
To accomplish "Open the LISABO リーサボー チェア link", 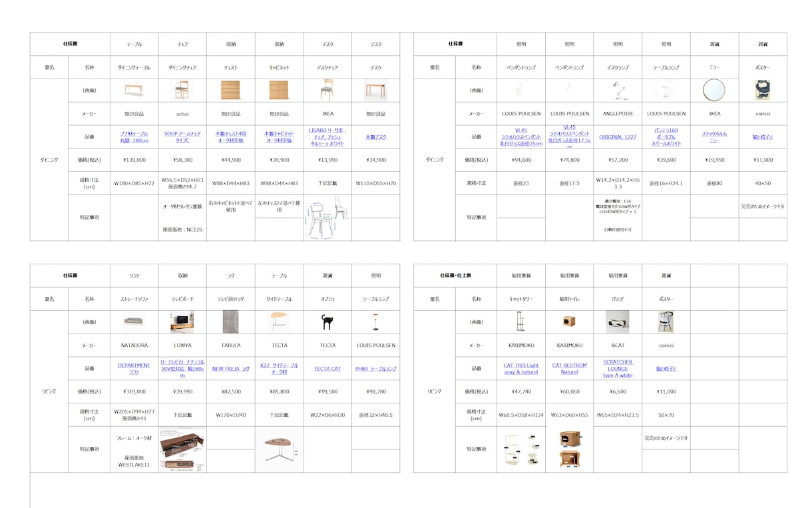I will point(327,137).
